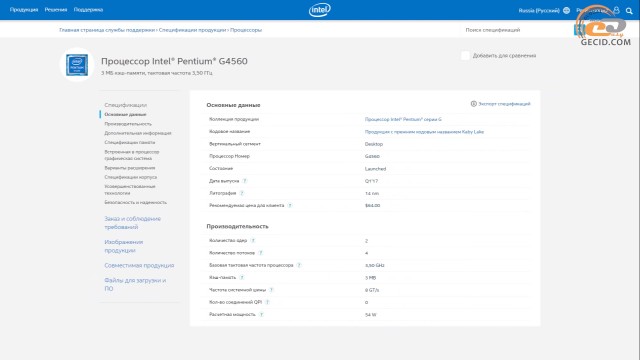Click the 8 GT/s bus speed value

point(372,290)
